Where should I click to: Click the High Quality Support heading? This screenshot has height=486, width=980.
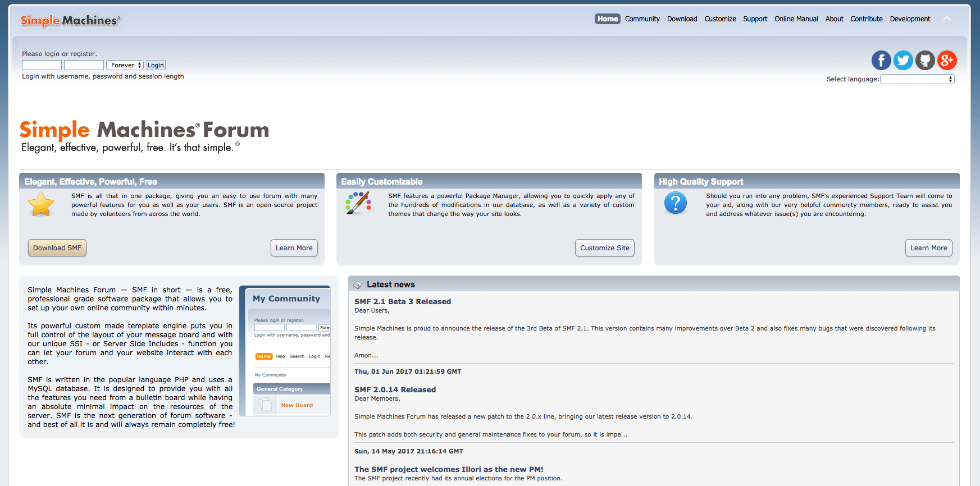pyautogui.click(x=701, y=182)
